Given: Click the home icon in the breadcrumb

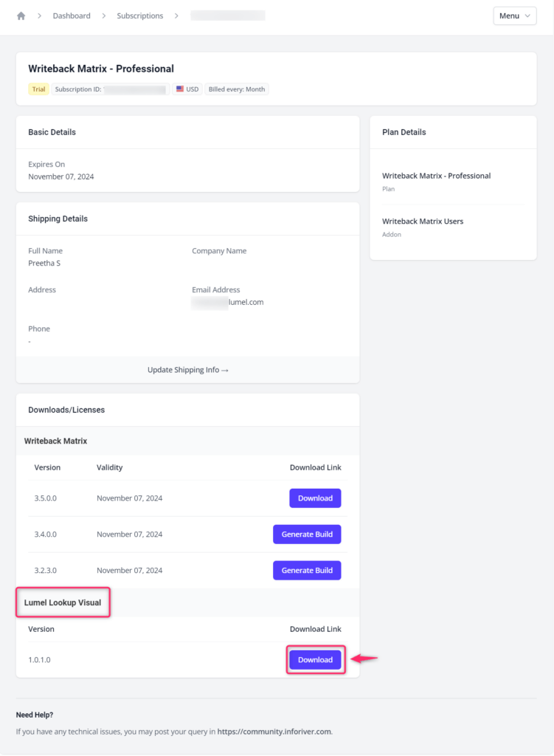Looking at the screenshot, I should click(x=21, y=15).
